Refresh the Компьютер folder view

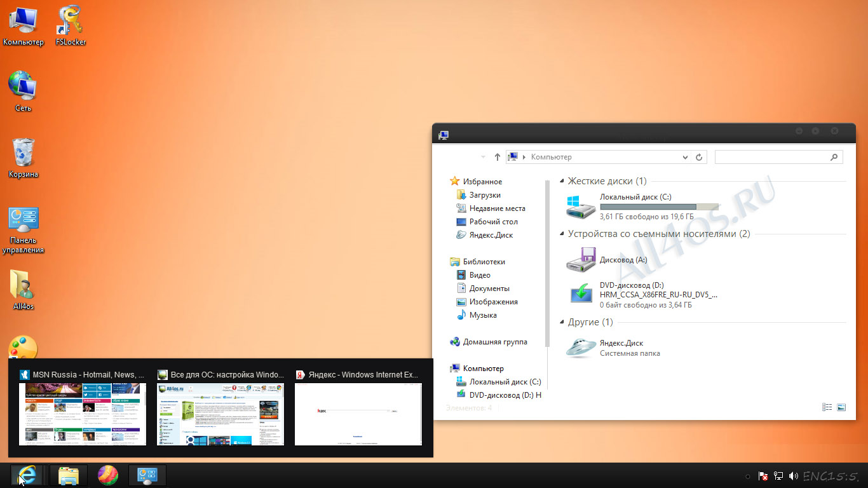pyautogui.click(x=699, y=157)
